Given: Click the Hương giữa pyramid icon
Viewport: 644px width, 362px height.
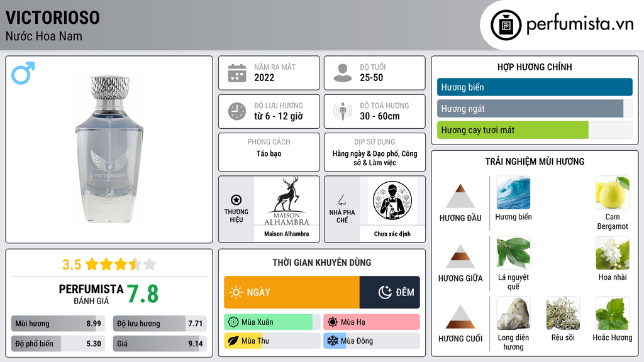Looking at the screenshot, I should pyautogui.click(x=460, y=256).
